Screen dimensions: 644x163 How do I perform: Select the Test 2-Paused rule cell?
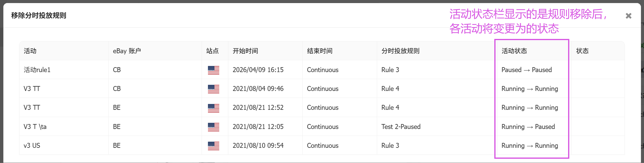(x=401, y=127)
